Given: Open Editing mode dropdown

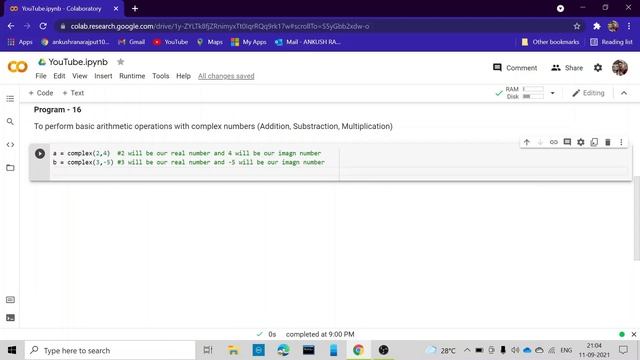Looking at the screenshot, I should 588,93.
